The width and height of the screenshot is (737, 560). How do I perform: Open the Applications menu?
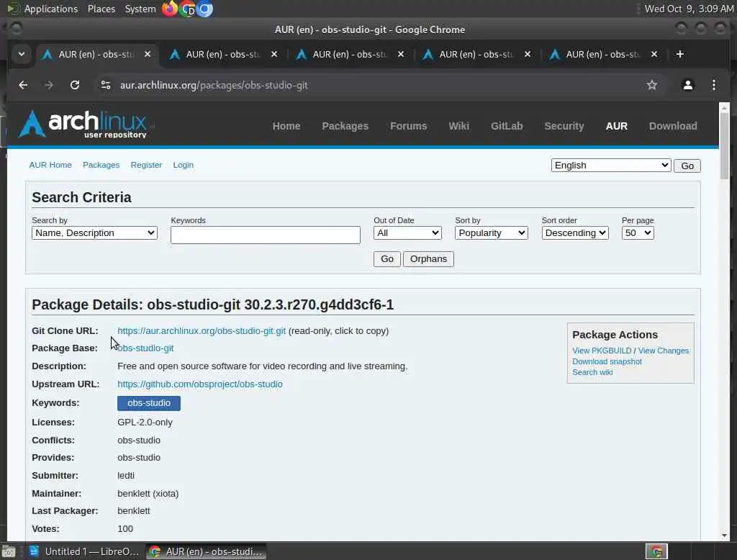point(51,9)
